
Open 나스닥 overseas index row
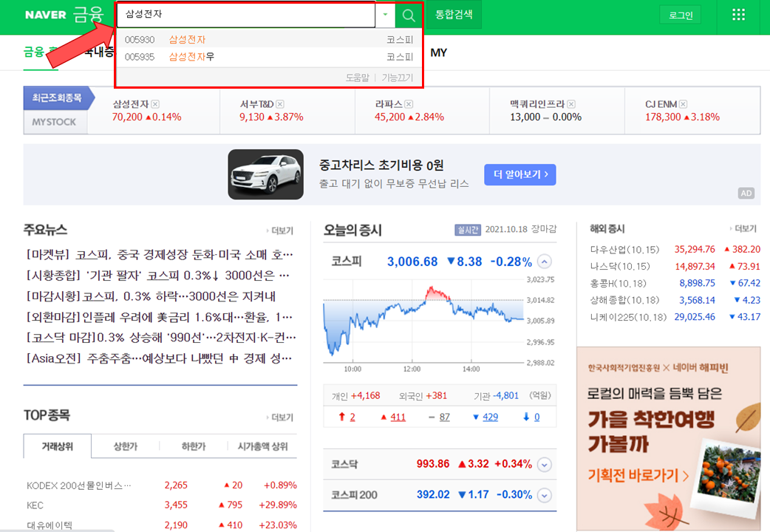click(675, 266)
